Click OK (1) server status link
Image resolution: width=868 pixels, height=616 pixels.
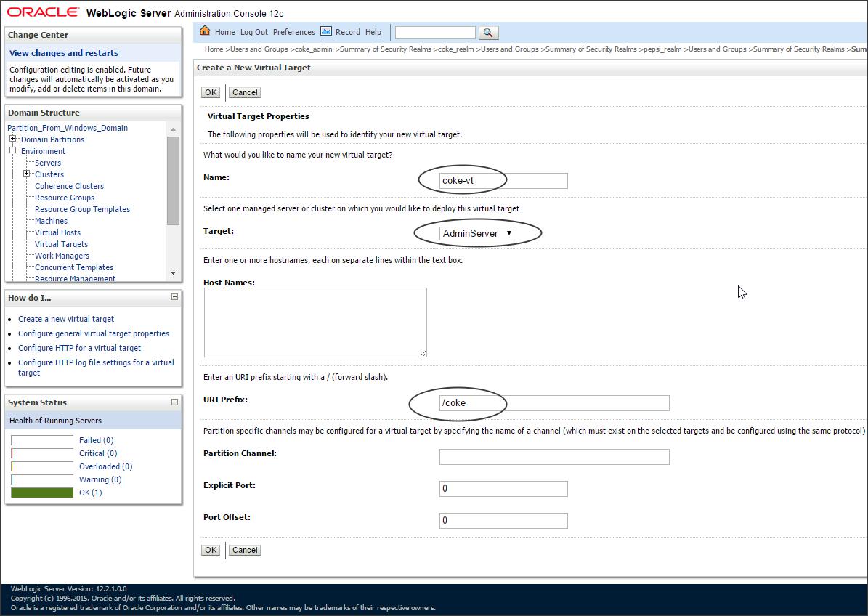pyautogui.click(x=90, y=493)
